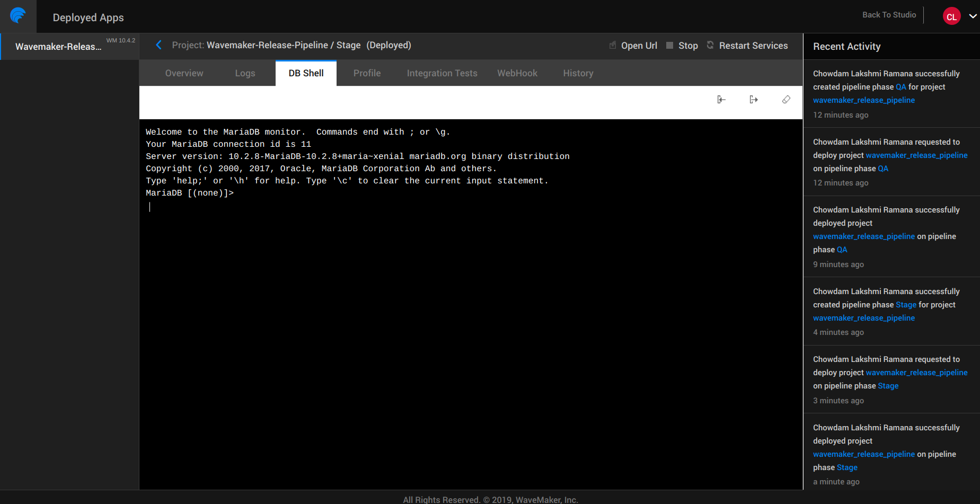Click the import arrow icon in DB Shell toolbar

(721, 100)
